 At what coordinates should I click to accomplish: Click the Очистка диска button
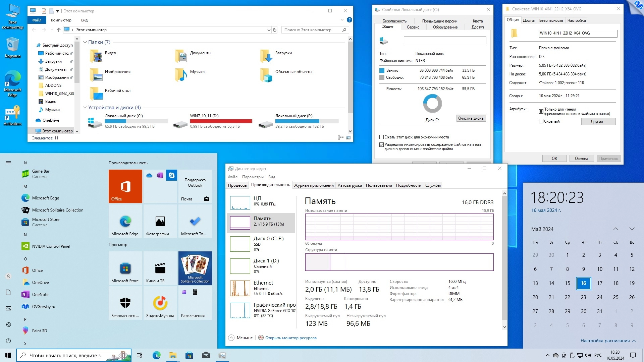471,118
